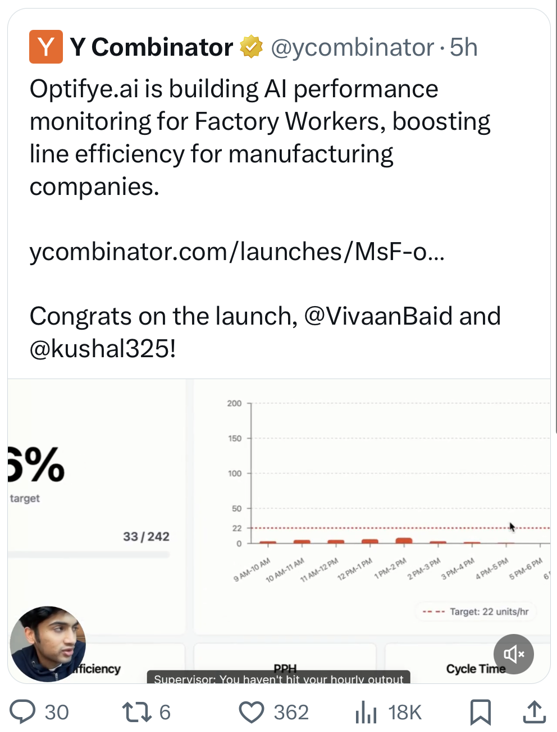
Task: Share the tweet with the upload arrow icon
Action: (x=534, y=712)
